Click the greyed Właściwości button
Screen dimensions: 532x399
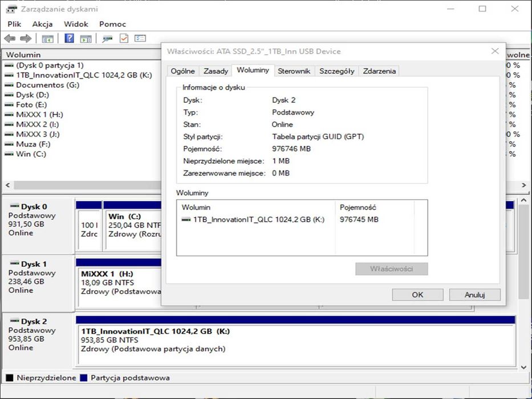tap(392, 268)
